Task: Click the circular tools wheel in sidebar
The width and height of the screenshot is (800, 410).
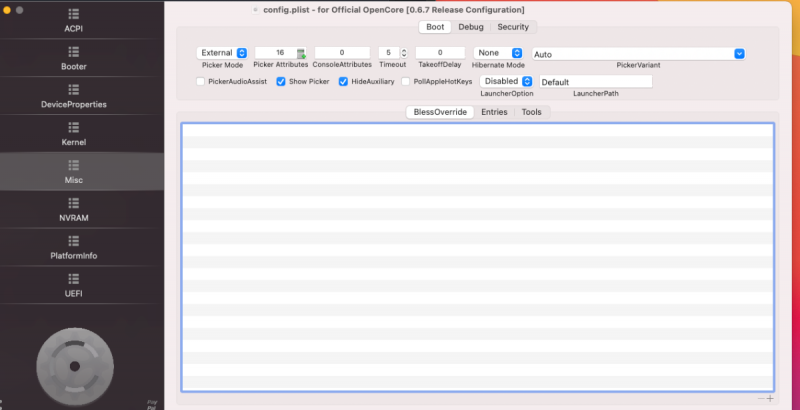Action: [x=75, y=366]
